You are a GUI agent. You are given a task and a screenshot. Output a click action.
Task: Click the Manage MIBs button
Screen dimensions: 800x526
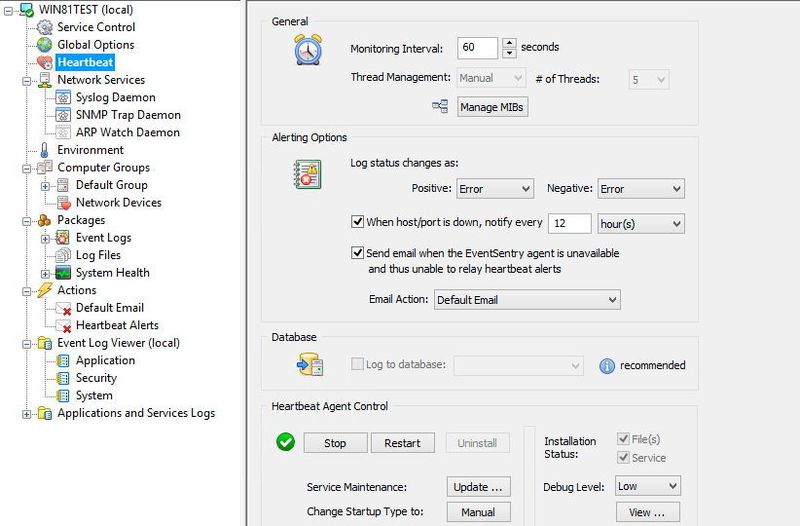tap(492, 107)
